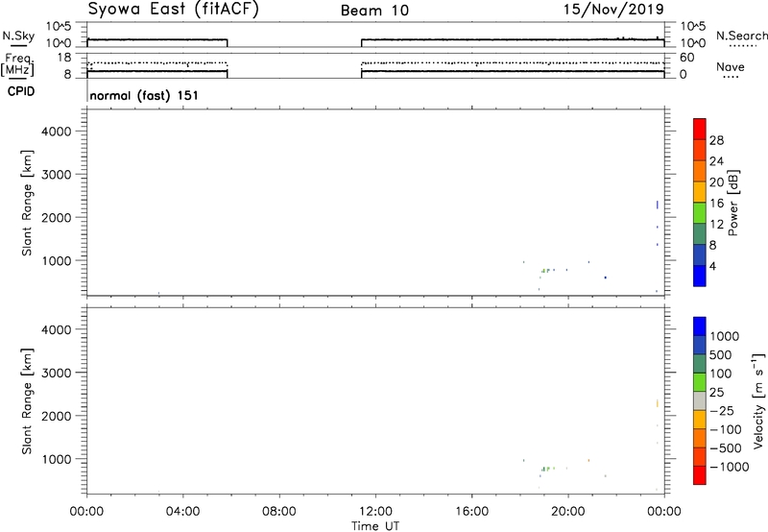Click the light green velocity colorbar segment
The height and width of the screenshot is (532, 768).
coord(700,382)
